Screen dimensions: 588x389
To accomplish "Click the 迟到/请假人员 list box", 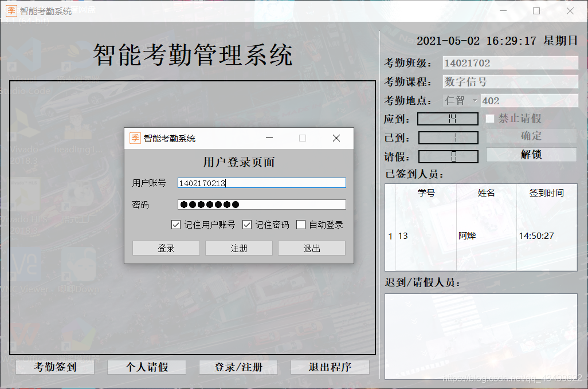I will click(x=481, y=336).
